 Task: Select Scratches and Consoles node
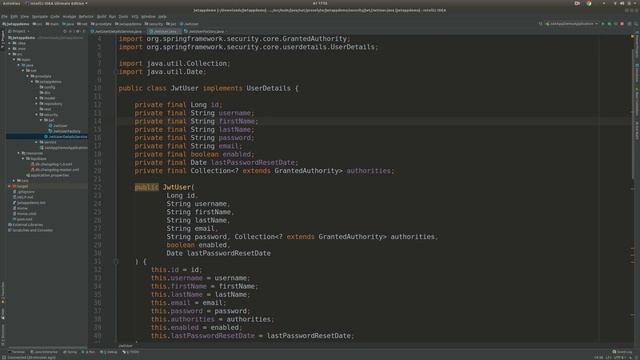click(x=31, y=230)
